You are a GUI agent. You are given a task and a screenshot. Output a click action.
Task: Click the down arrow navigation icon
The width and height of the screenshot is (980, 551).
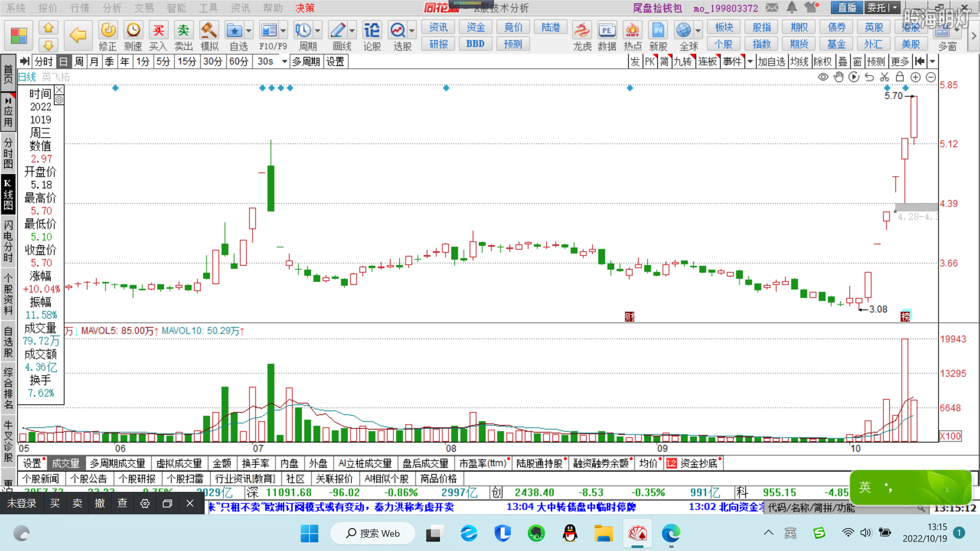48,45
